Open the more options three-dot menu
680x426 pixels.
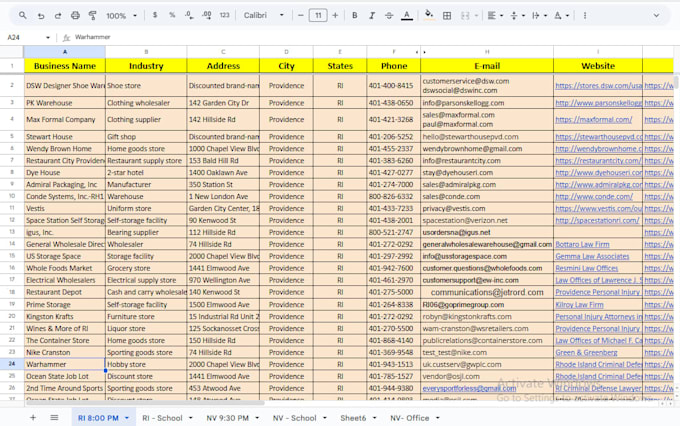pyautogui.click(x=585, y=16)
